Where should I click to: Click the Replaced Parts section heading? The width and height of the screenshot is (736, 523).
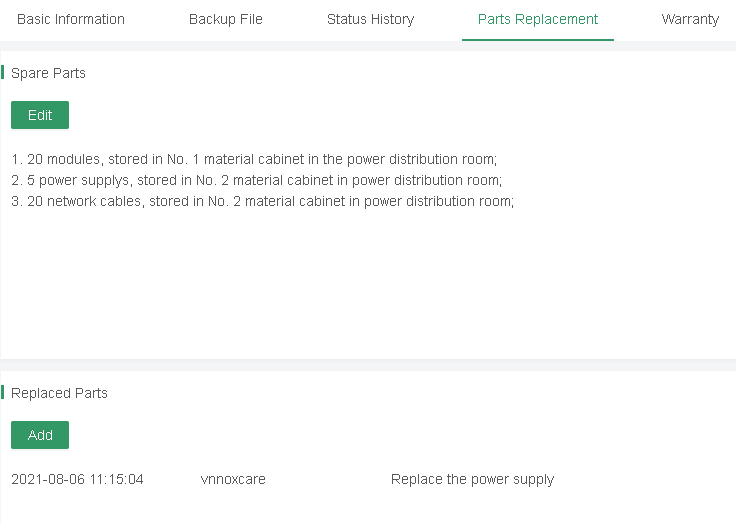pyautogui.click(x=59, y=393)
